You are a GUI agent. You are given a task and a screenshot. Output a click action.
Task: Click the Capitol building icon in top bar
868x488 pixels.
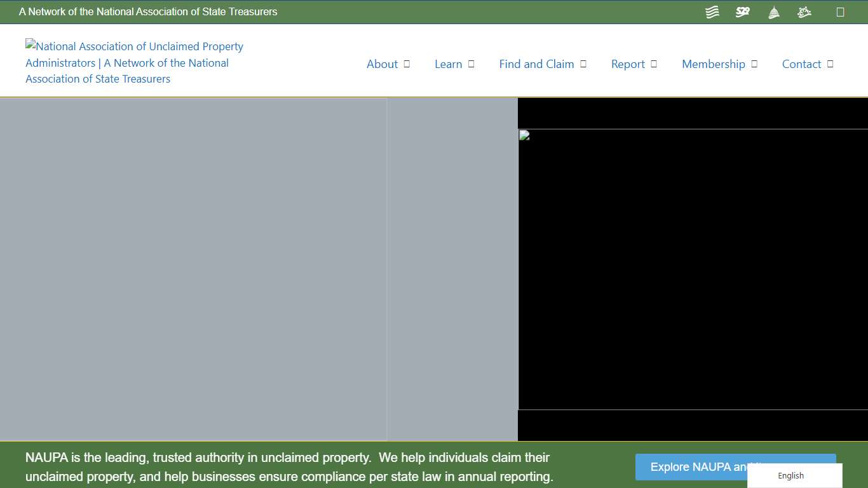773,11
